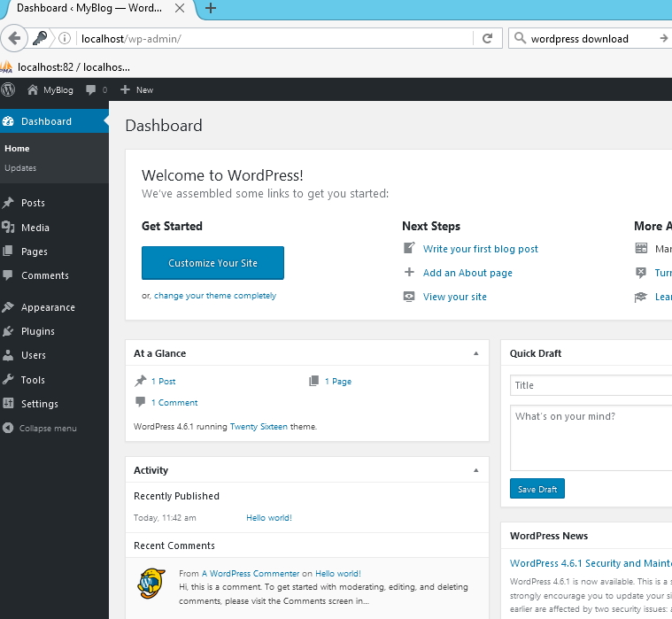672x619 pixels.
Task: Open the Home submenu item
Action: (17, 148)
